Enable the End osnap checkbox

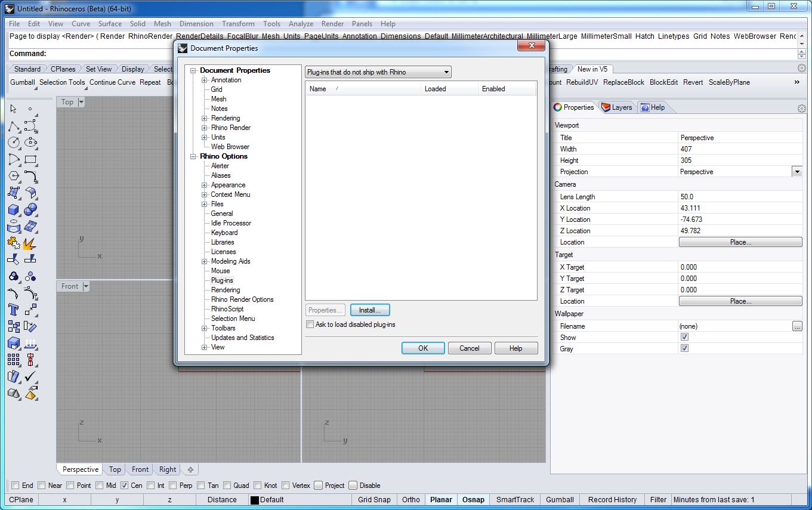pos(15,486)
